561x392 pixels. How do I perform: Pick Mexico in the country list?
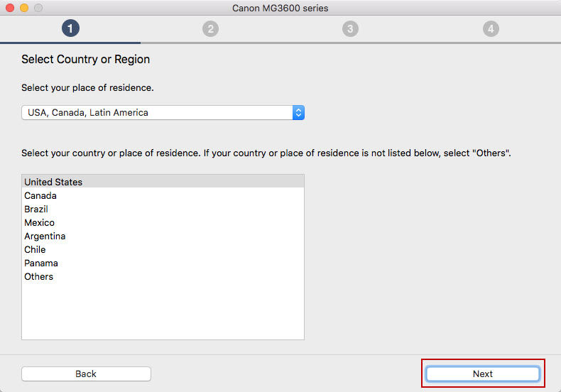point(39,222)
